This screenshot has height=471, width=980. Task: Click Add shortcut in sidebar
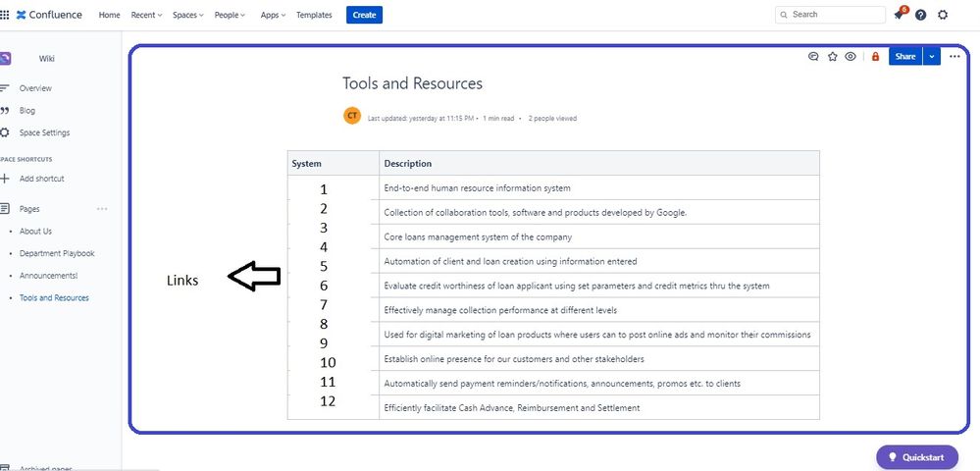(41, 179)
